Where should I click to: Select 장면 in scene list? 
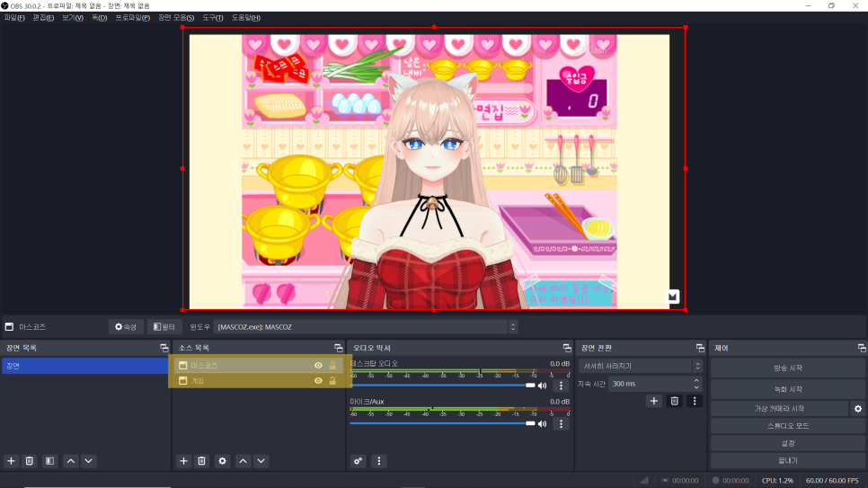[85, 366]
